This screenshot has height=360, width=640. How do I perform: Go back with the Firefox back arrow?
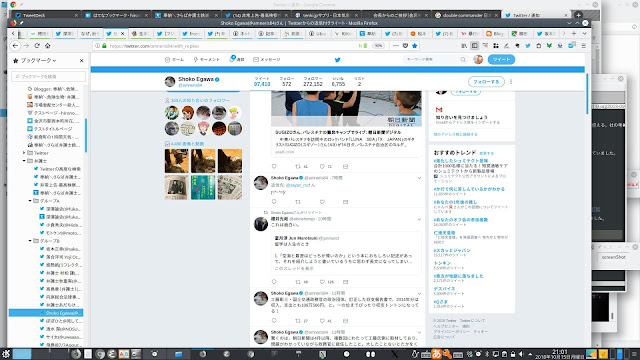(16, 46)
